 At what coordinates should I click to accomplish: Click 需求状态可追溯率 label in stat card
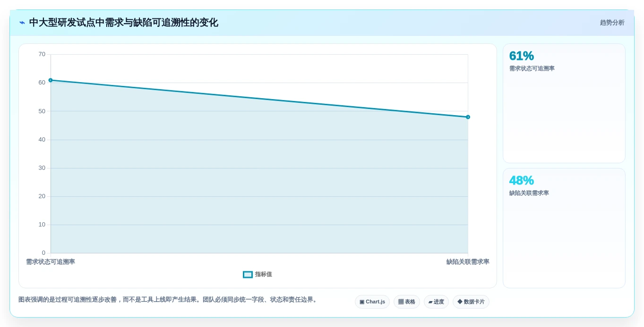point(532,68)
